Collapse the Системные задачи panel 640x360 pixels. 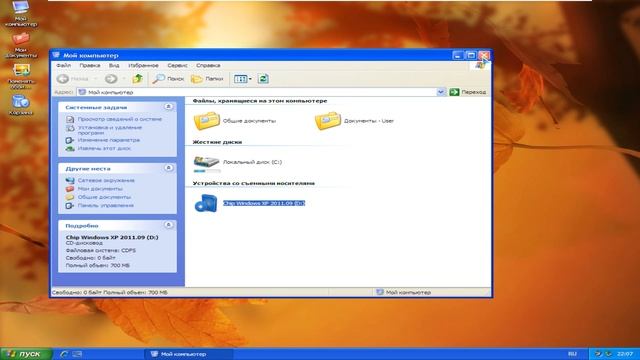point(169,107)
